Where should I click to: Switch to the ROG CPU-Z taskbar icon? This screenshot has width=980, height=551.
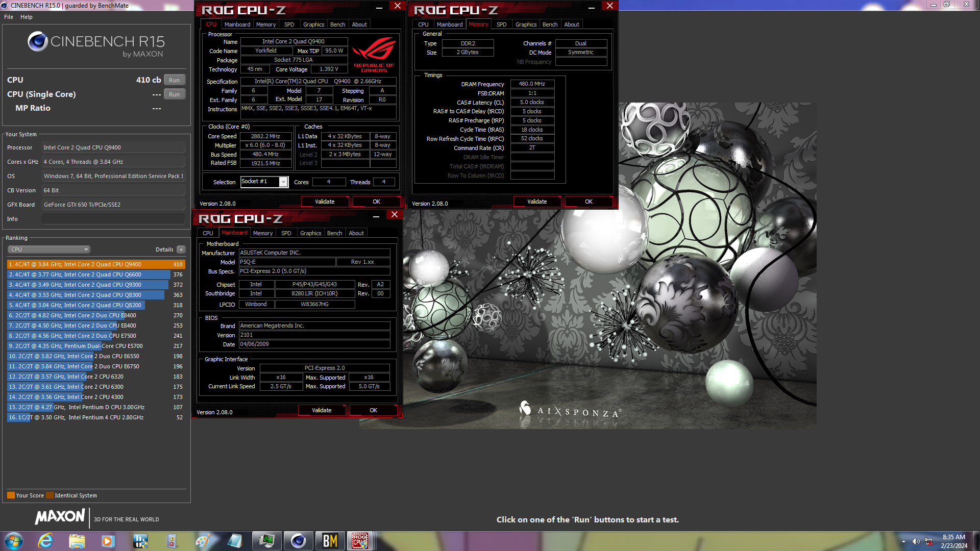tap(360, 541)
